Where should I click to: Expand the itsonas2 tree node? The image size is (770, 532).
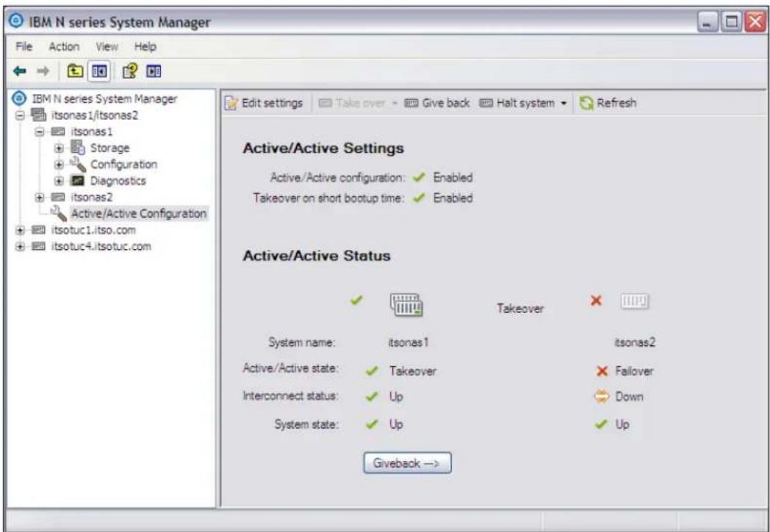tap(40, 197)
